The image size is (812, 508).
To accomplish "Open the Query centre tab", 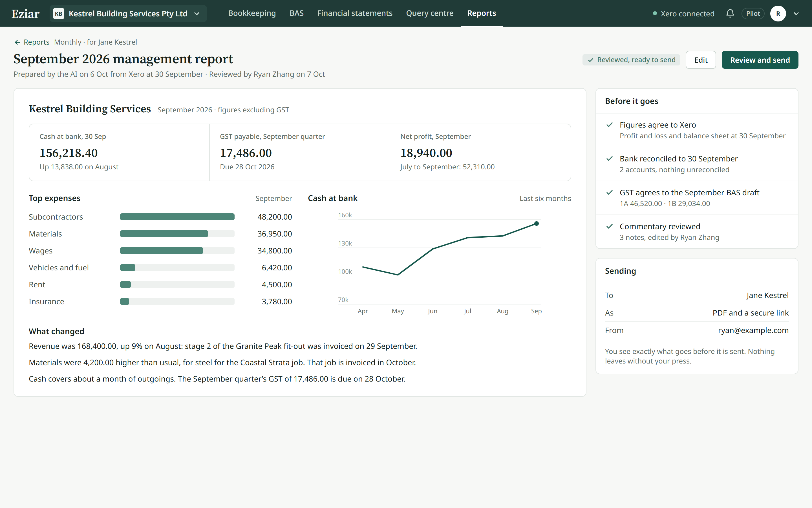I will pos(429,14).
